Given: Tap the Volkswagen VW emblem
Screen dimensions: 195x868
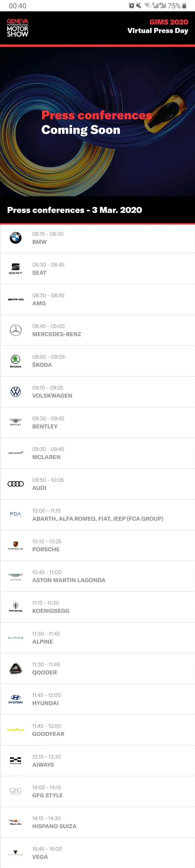Looking at the screenshot, I should (x=15, y=391).
